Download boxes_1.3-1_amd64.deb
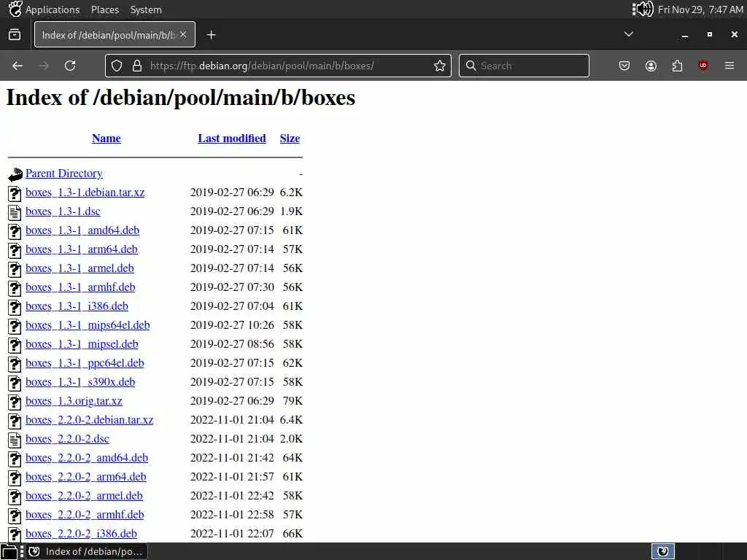The image size is (747, 560). coord(82,230)
